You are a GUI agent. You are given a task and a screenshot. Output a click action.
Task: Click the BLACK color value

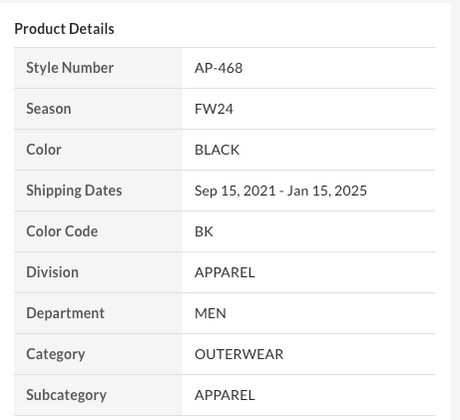point(217,150)
